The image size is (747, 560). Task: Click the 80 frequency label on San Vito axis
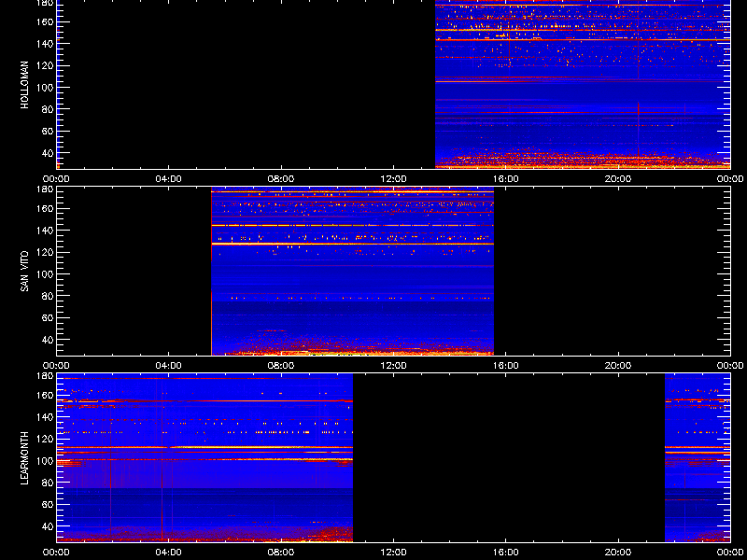(x=48, y=296)
